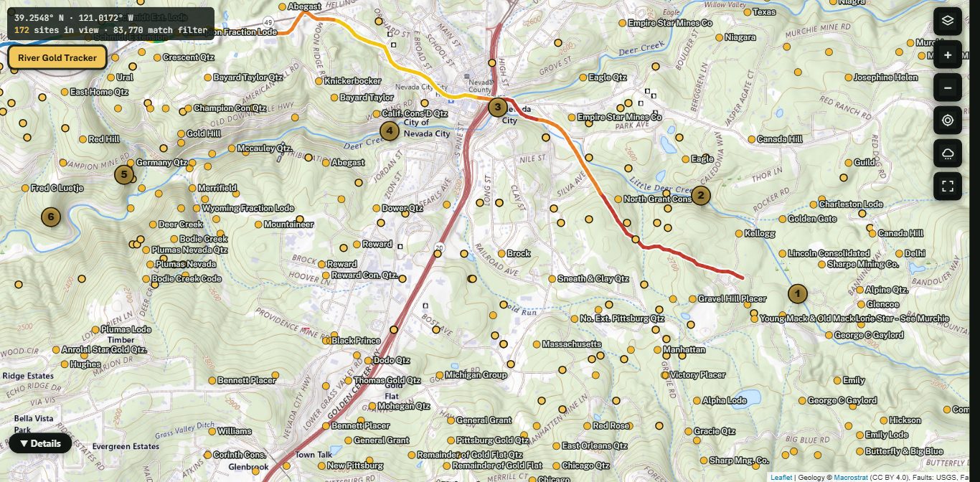This screenshot has height=482, width=980.
Task: Click the North Grant Cons site dot
Action: 618,199
